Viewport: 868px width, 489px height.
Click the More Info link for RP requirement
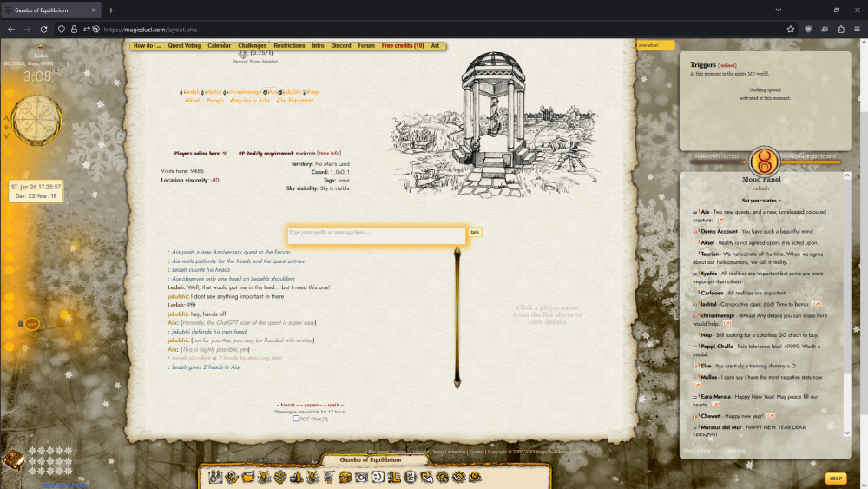pos(329,153)
